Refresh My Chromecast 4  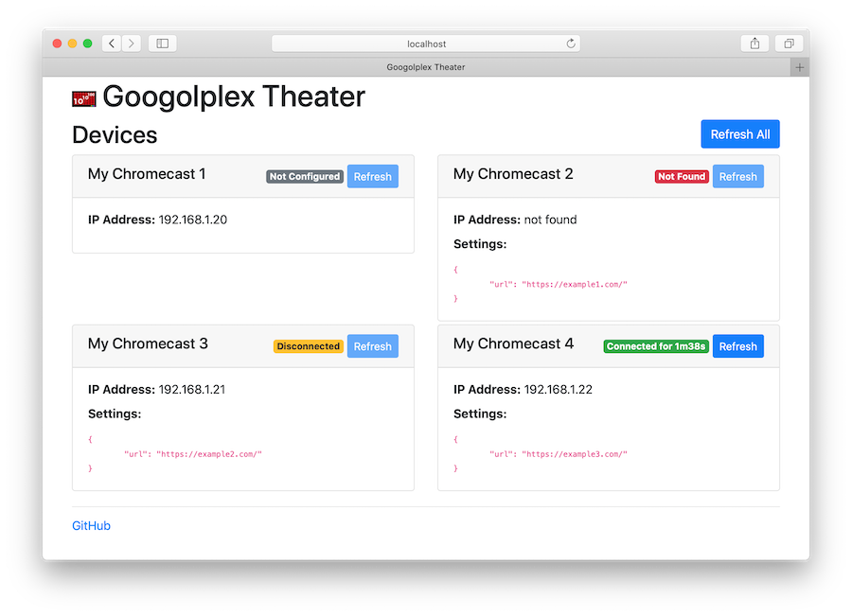pos(737,346)
